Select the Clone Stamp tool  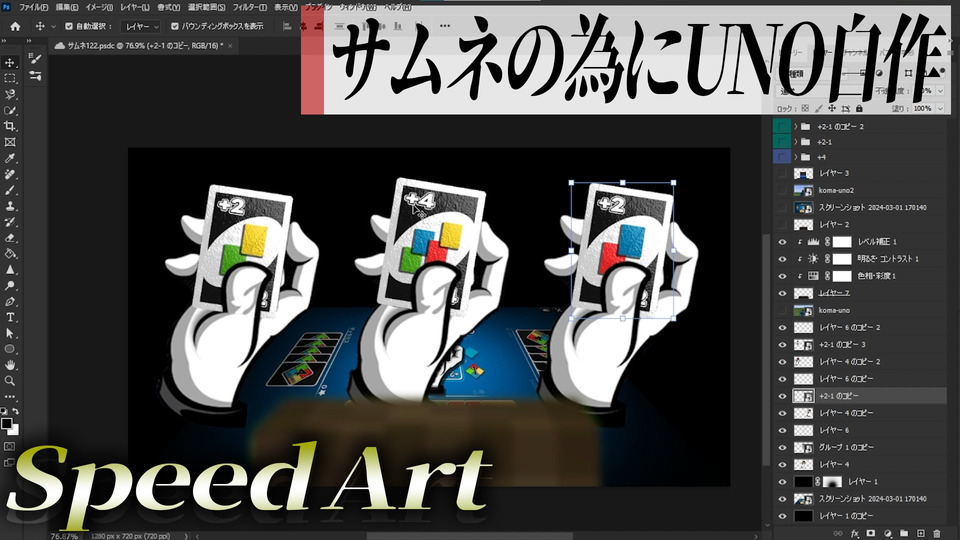tap(10, 206)
